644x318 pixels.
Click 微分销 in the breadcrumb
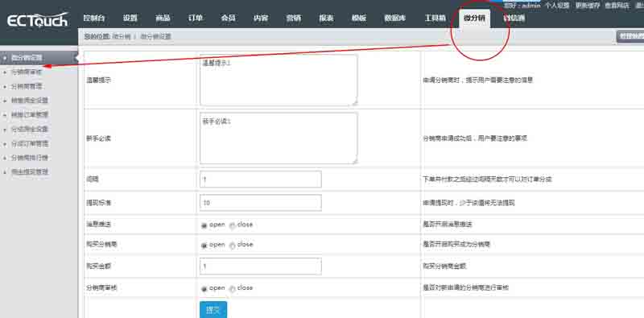point(122,36)
